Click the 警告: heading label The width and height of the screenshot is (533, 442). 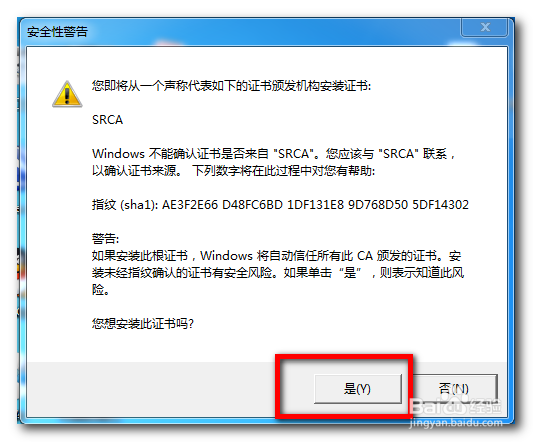(105, 239)
